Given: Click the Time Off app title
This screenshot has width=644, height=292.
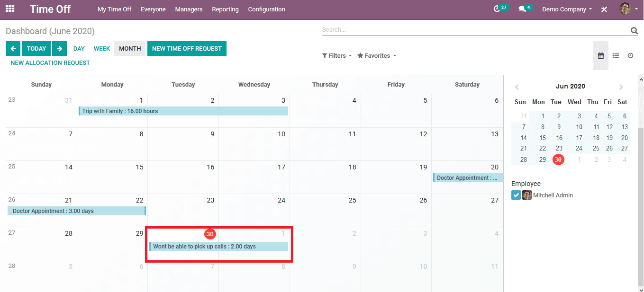Looking at the screenshot, I should click(x=50, y=9).
